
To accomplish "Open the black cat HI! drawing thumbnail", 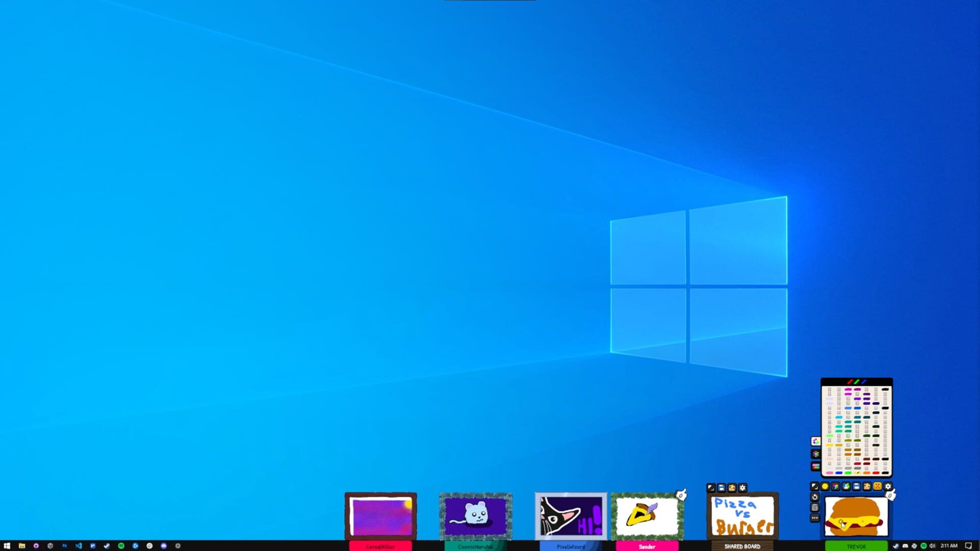I will click(x=571, y=516).
